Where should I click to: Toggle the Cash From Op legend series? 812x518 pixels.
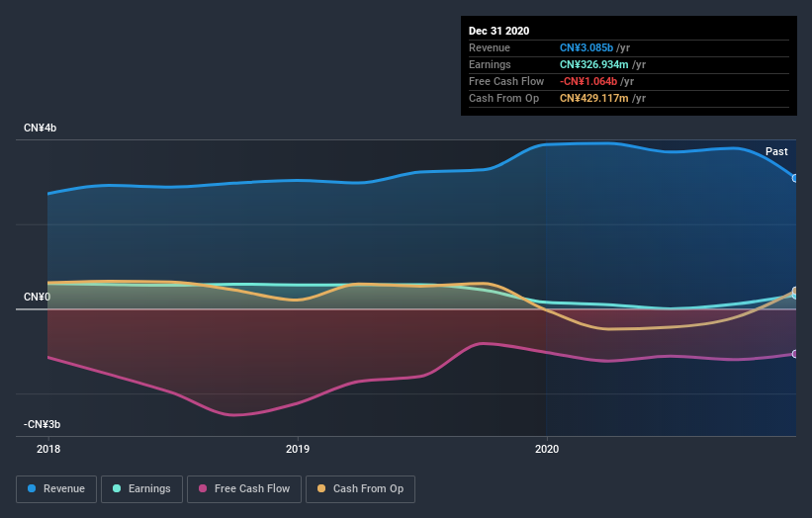(360, 489)
